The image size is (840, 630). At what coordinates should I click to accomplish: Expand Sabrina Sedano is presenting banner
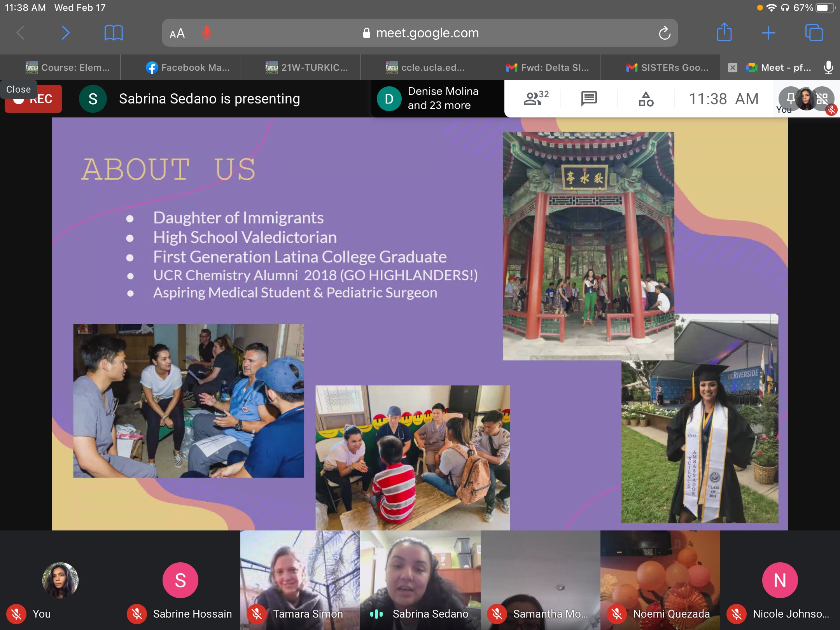209,99
